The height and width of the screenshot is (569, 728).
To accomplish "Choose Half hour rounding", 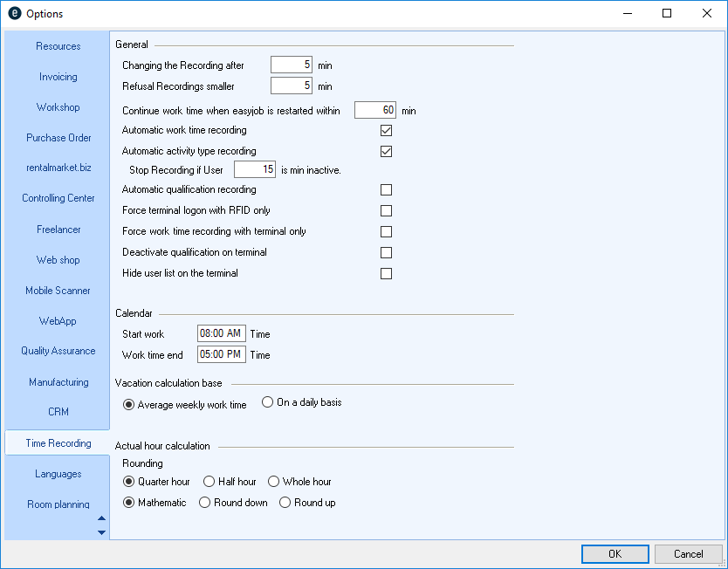I will (x=209, y=482).
